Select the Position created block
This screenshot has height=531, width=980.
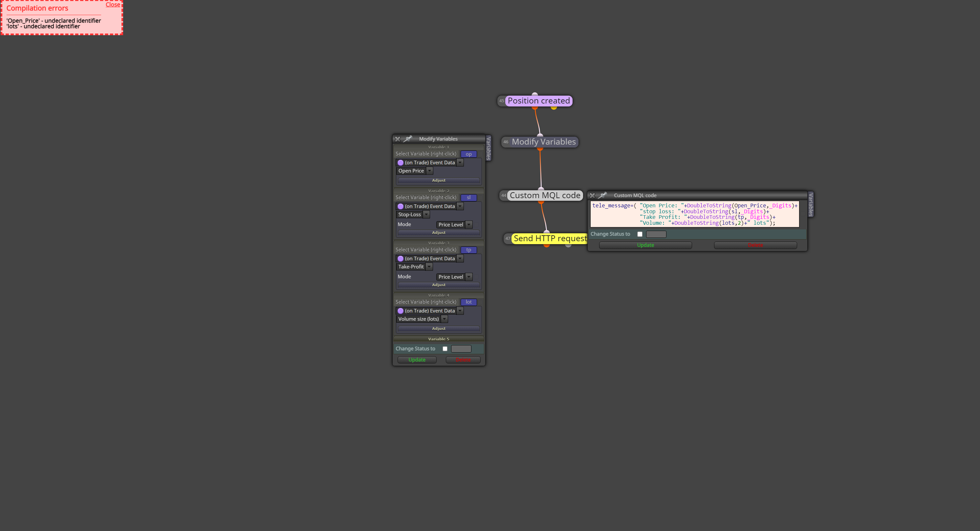pos(539,101)
